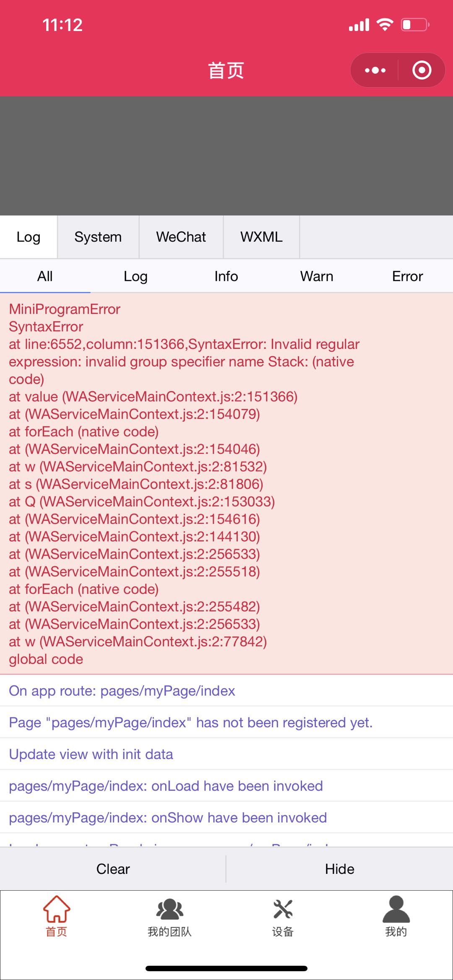Select the top-level Log tab
Viewport: 453px width, 980px height.
click(x=28, y=237)
